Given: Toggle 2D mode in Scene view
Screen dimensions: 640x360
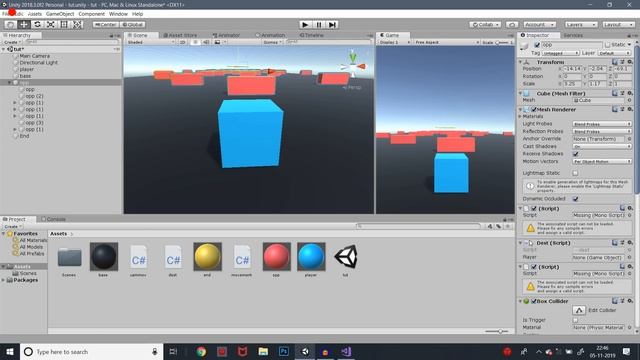Looking at the screenshot, I should (x=182, y=42).
